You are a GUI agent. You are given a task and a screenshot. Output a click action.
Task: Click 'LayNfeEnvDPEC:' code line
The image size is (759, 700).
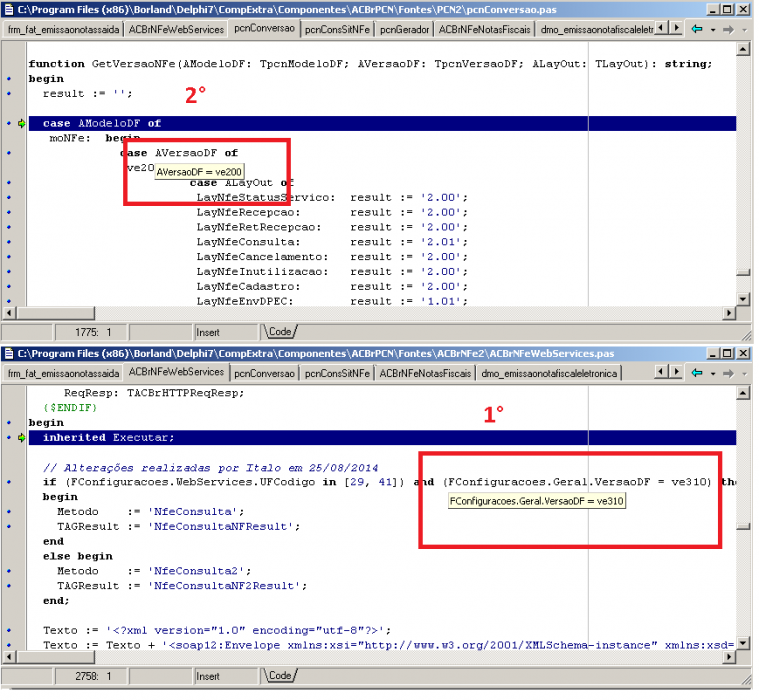point(244,301)
